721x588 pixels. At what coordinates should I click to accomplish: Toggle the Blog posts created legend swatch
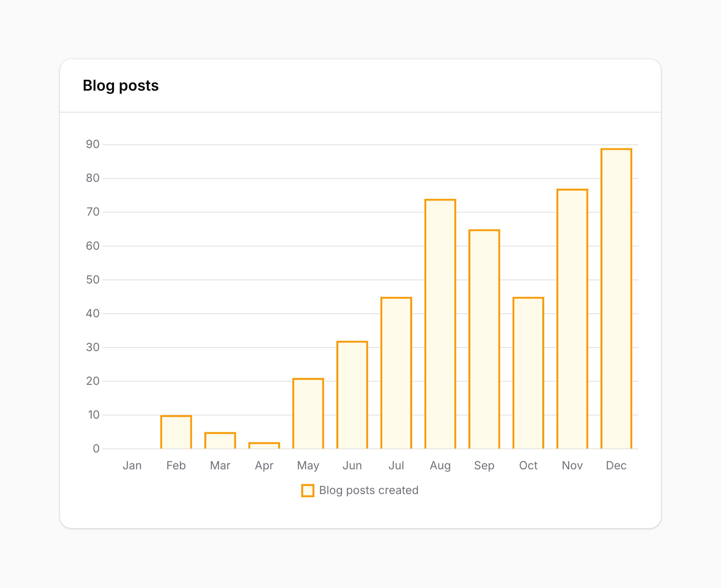[307, 490]
